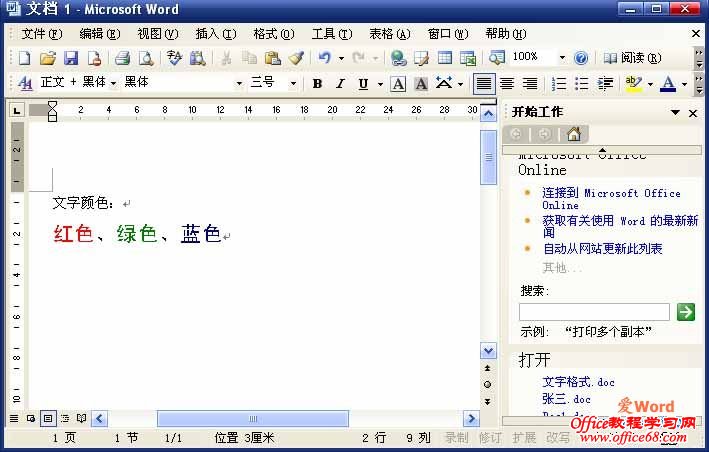This screenshot has width=709, height=452.
Task: Click the indent paragraph icon
Action: point(605,84)
